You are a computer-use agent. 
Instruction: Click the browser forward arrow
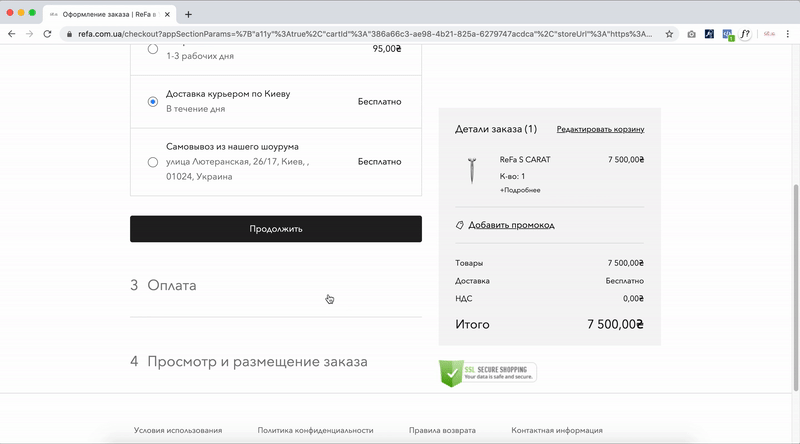point(30,34)
